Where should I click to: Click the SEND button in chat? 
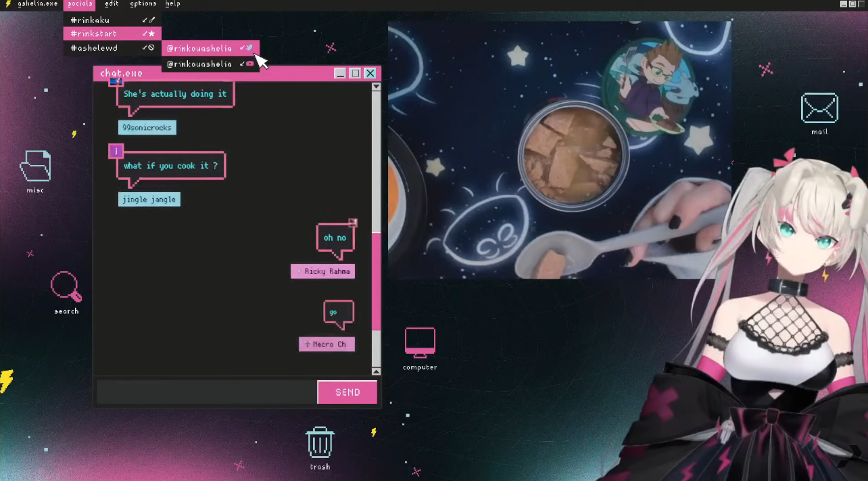[347, 392]
